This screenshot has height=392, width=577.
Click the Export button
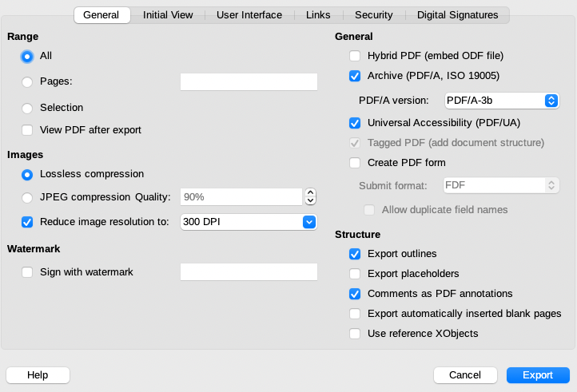point(538,375)
